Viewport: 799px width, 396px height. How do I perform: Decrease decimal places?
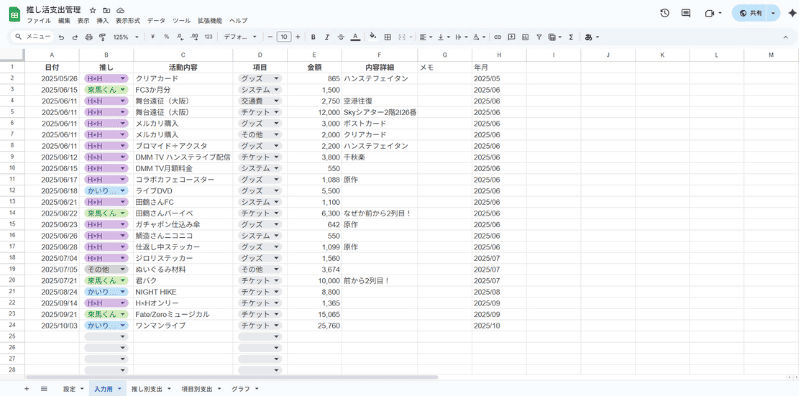pyautogui.click(x=180, y=37)
